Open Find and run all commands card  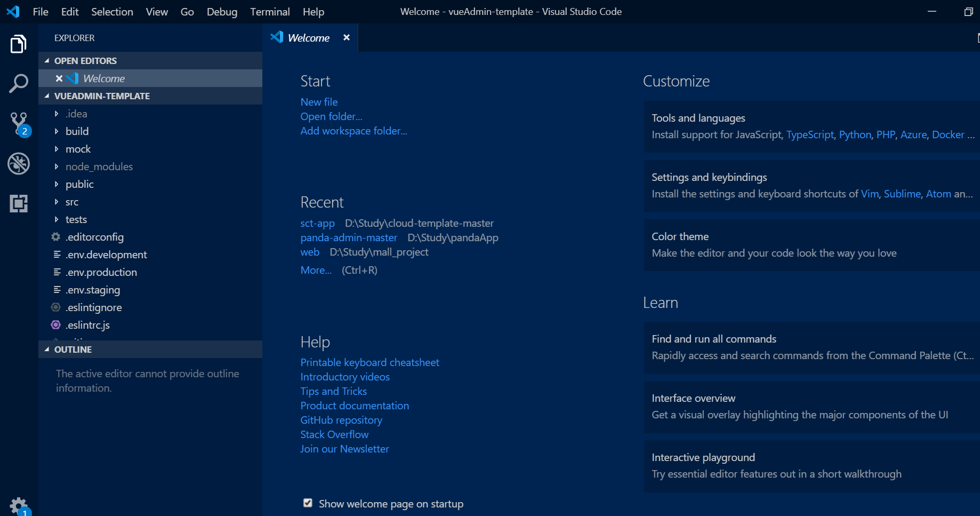pos(812,347)
